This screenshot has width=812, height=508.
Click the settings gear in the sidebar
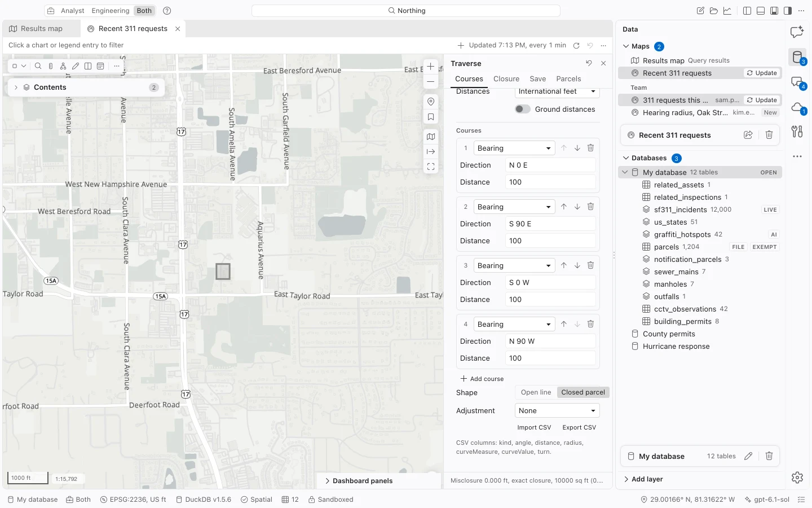coord(797,478)
